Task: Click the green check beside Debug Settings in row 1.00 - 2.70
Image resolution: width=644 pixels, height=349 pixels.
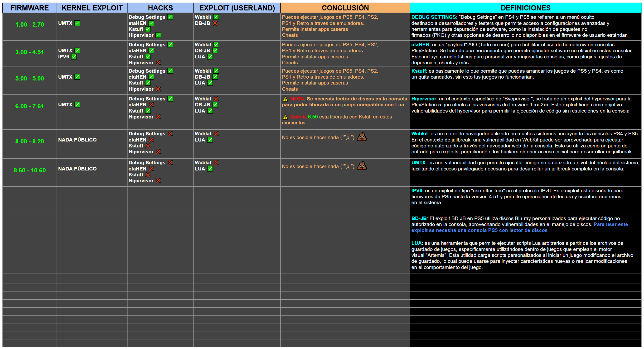Action: tap(170, 17)
